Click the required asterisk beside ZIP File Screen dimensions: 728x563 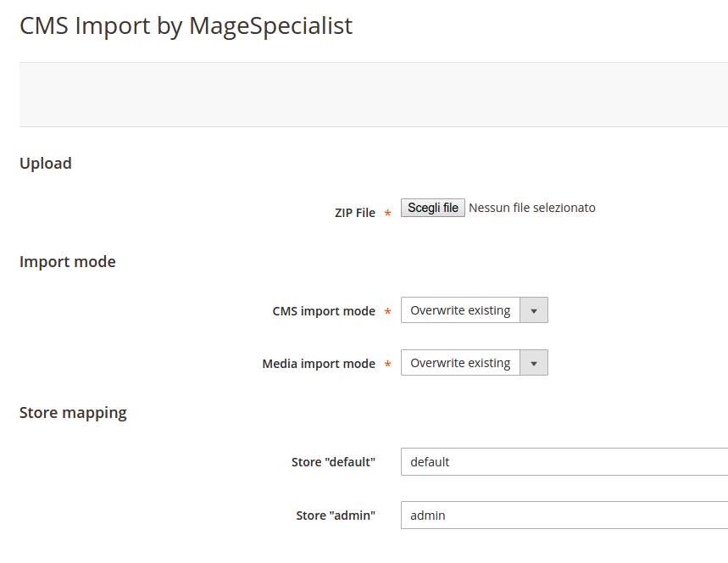[x=387, y=213]
